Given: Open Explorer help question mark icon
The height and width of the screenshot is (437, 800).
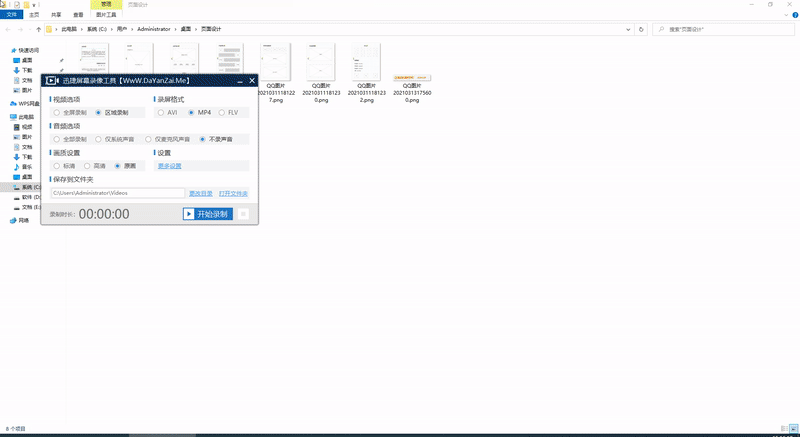Looking at the screenshot, I should tap(795, 15).
